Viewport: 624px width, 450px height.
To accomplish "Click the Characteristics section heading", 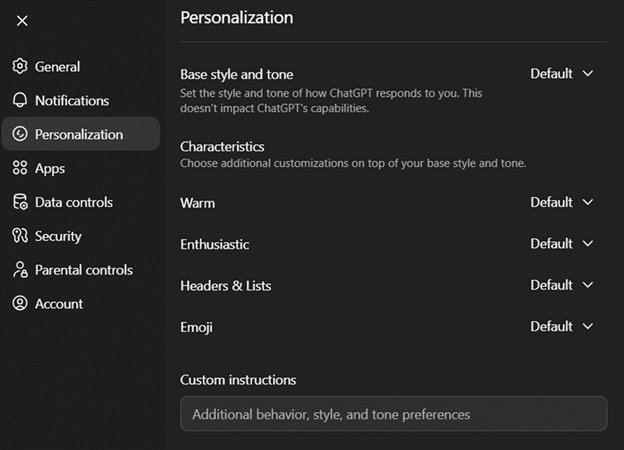I will [222, 146].
